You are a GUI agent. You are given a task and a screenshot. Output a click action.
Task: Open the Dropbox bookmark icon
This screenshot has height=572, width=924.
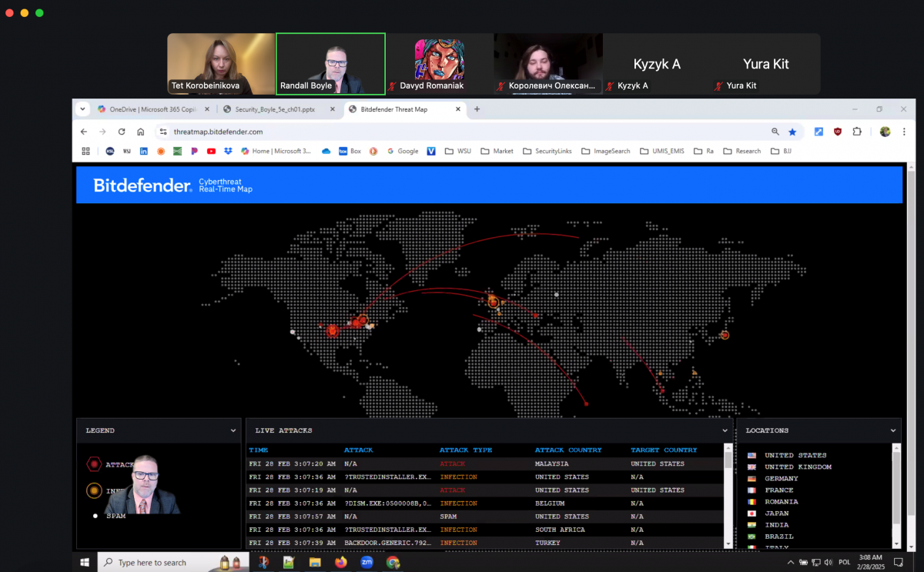point(228,152)
